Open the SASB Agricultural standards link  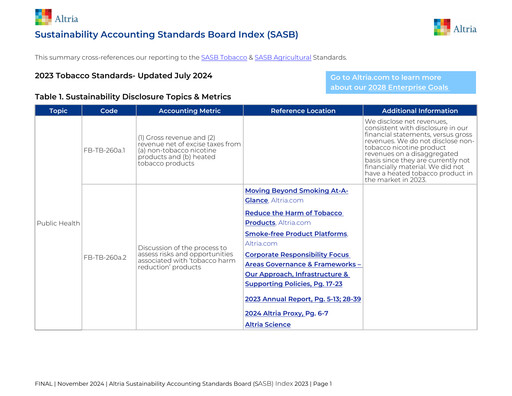[x=283, y=57]
